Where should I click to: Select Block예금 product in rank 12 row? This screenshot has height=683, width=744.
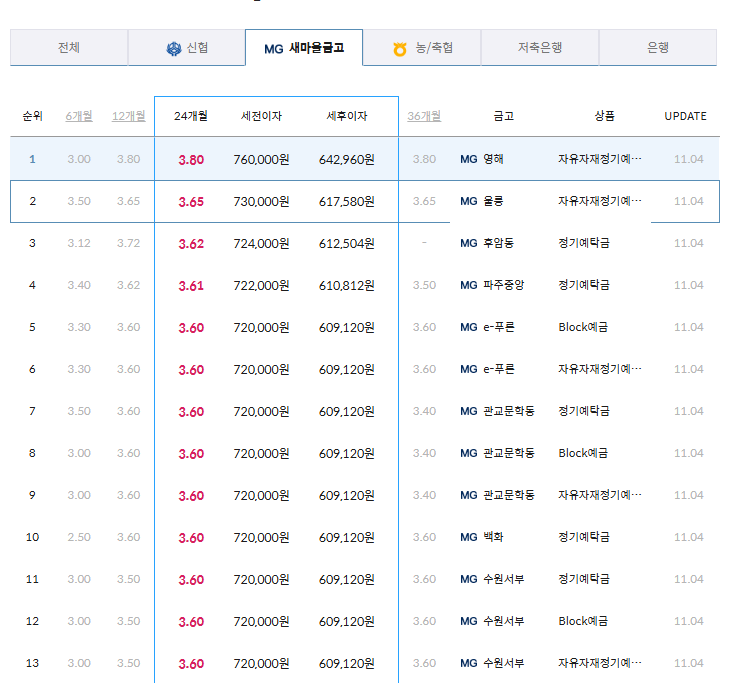click(583, 621)
